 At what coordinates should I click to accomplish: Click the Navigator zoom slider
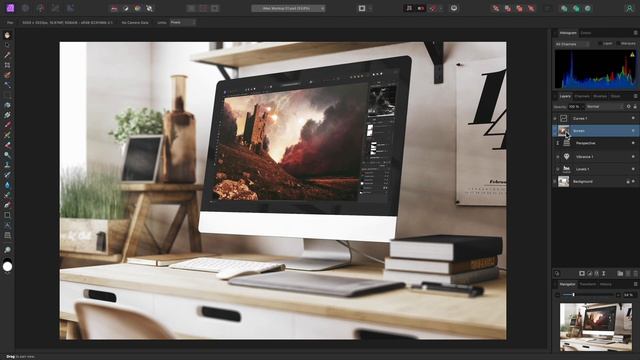pyautogui.click(x=588, y=294)
